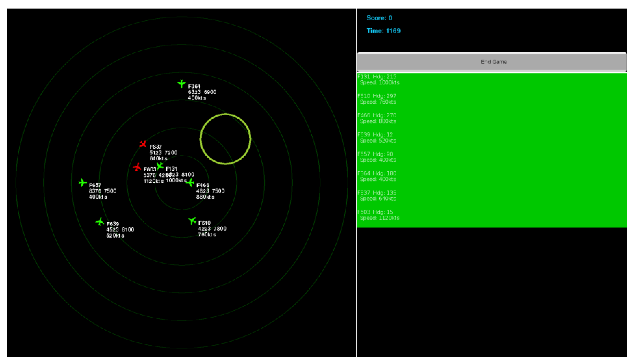The height and width of the screenshot is (364, 636).
Task: Click the F657 aircraft icon
Action: (82, 183)
